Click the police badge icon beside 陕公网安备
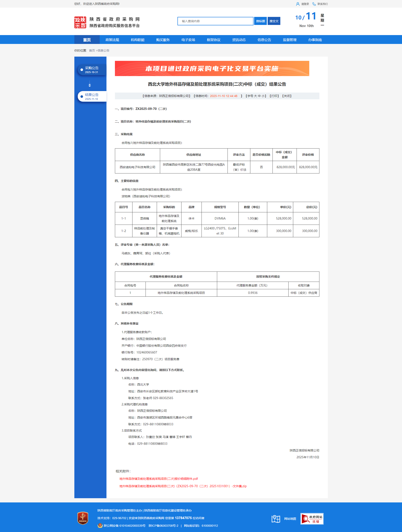Screen dimensions: 402x532 pos(100,525)
